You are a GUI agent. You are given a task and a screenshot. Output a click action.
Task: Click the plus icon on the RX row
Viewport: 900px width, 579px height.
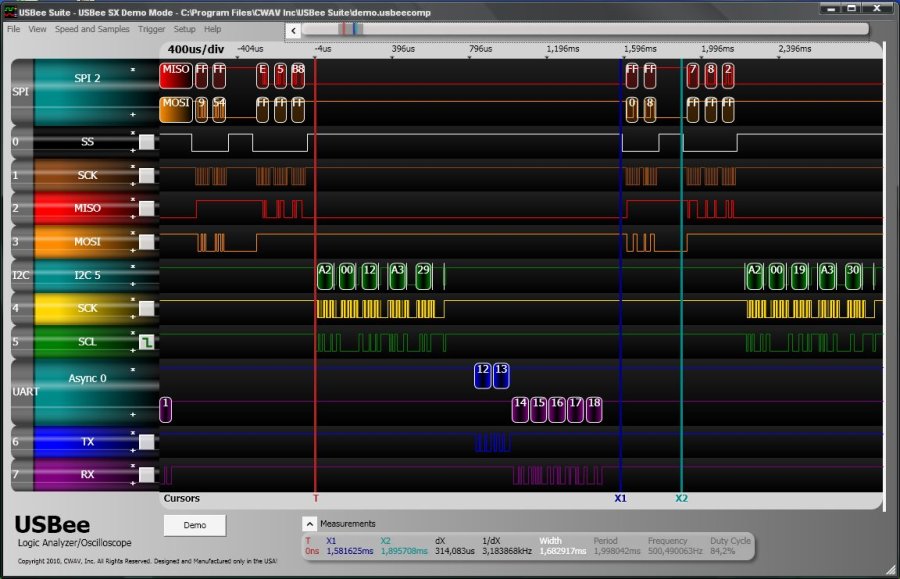[x=133, y=483]
